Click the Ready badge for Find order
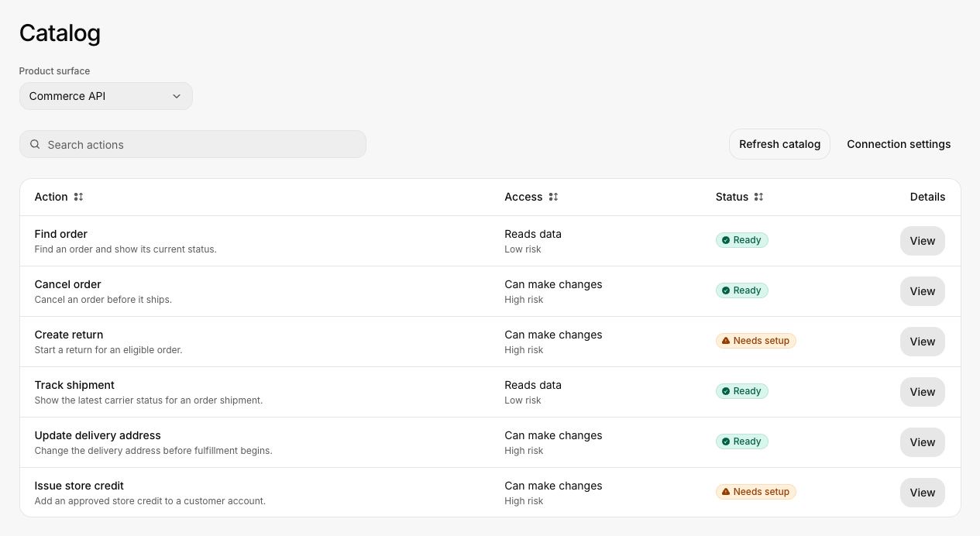The width and height of the screenshot is (980, 536). [x=742, y=240]
